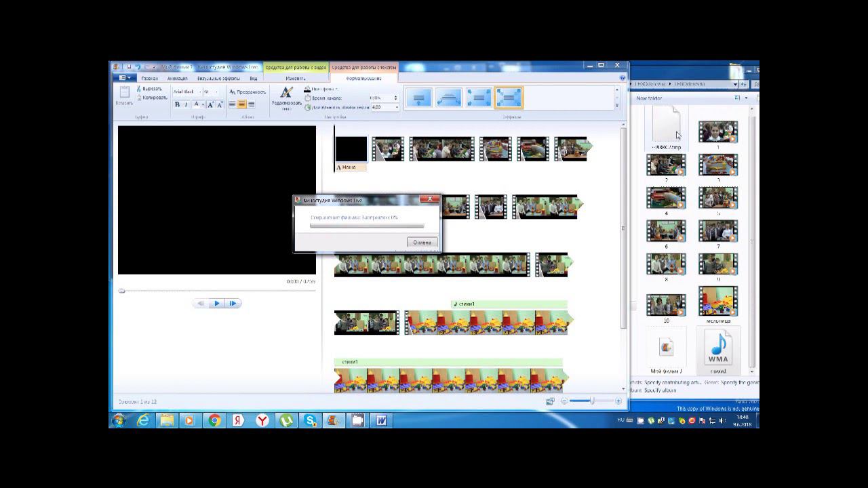Copy selection with Копировать
This screenshot has height=488, width=868.
pyautogui.click(x=151, y=98)
